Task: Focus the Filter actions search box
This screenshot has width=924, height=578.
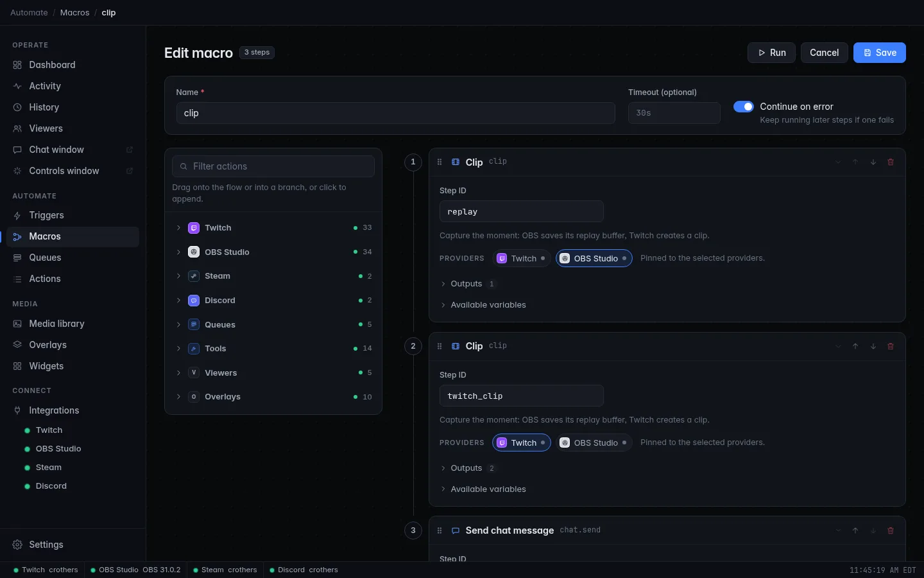Action: coord(273,166)
